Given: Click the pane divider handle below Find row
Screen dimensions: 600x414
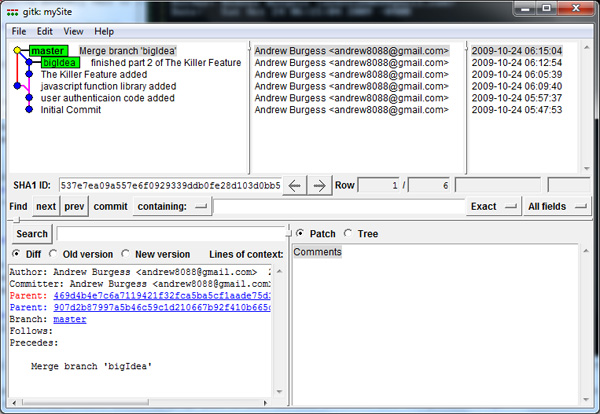Looking at the screenshot, I should (x=16, y=220).
